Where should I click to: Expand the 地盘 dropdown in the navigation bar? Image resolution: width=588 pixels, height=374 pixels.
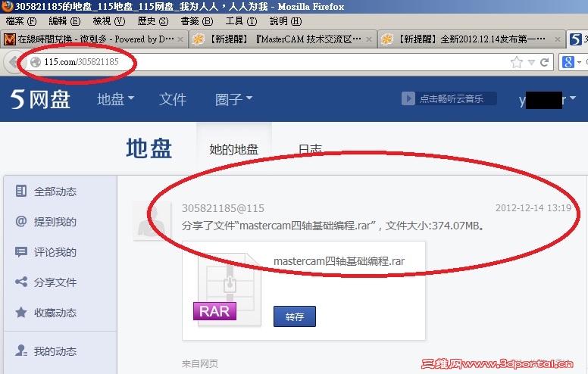click(115, 99)
